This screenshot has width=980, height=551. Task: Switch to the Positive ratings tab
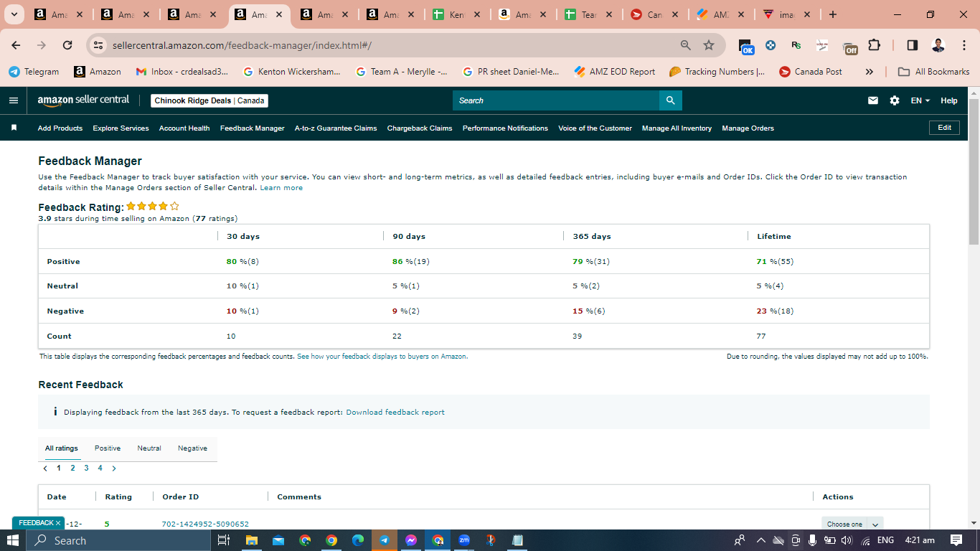(x=108, y=448)
